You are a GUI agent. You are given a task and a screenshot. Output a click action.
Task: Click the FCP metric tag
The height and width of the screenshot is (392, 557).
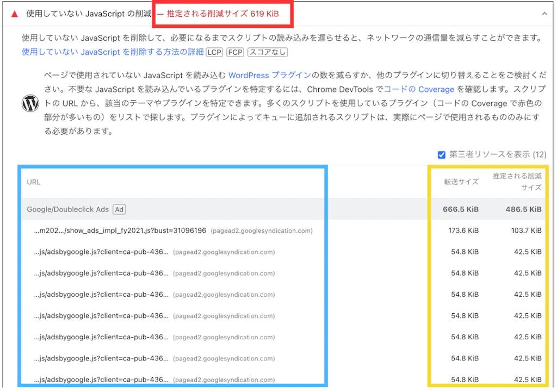click(235, 53)
